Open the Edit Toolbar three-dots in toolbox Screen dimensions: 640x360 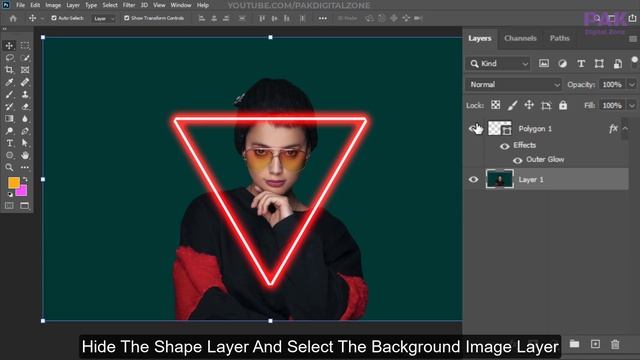25,167
